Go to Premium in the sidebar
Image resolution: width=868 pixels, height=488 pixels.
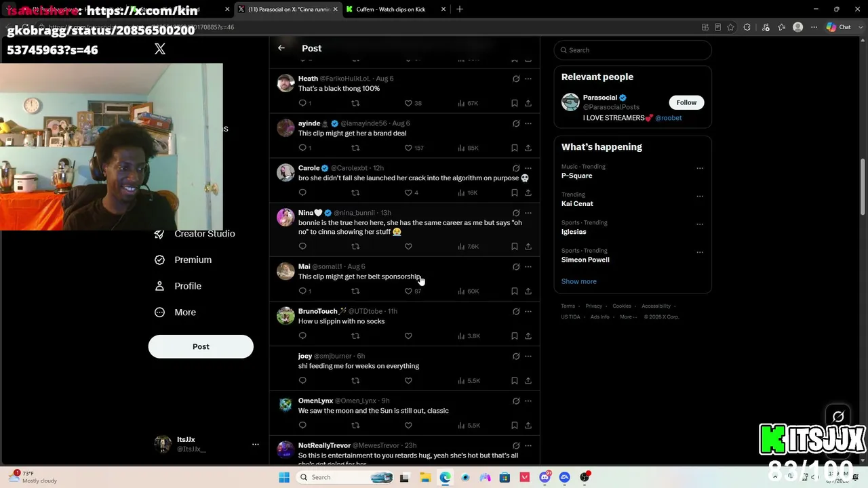183,260
